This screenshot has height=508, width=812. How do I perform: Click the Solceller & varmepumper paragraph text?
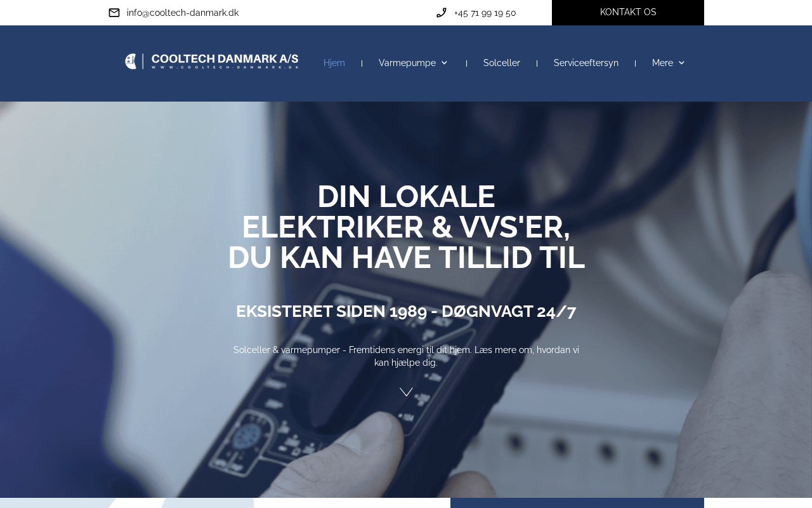tap(406, 356)
